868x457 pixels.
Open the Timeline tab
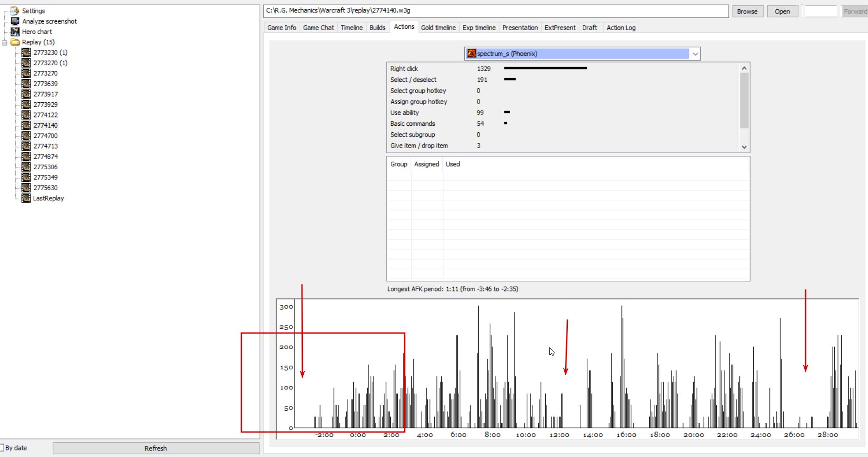[352, 28]
